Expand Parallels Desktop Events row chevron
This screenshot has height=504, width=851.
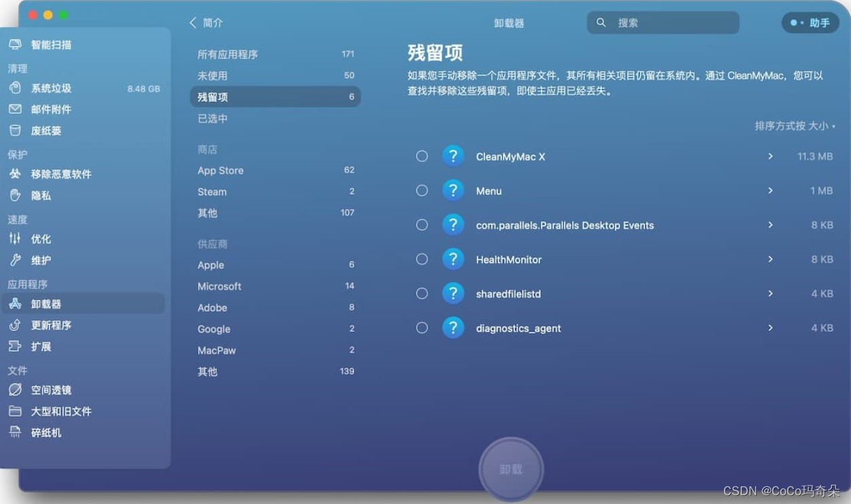(770, 225)
